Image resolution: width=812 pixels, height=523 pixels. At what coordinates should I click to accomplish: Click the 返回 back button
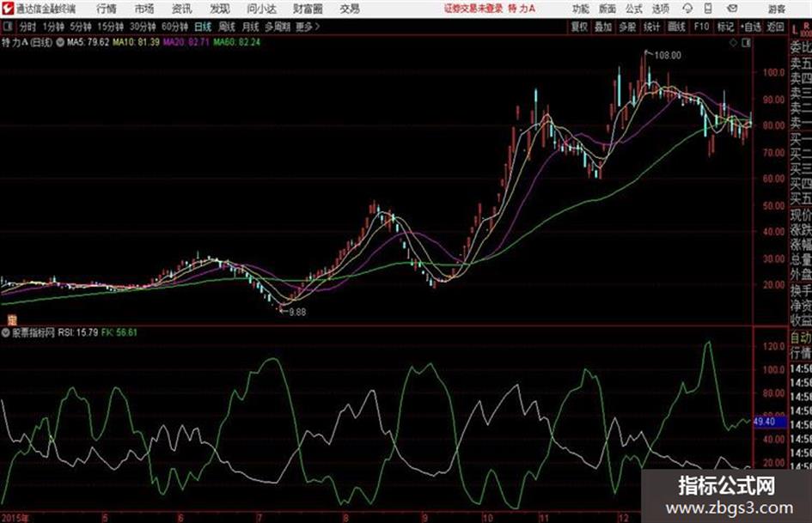(x=775, y=27)
